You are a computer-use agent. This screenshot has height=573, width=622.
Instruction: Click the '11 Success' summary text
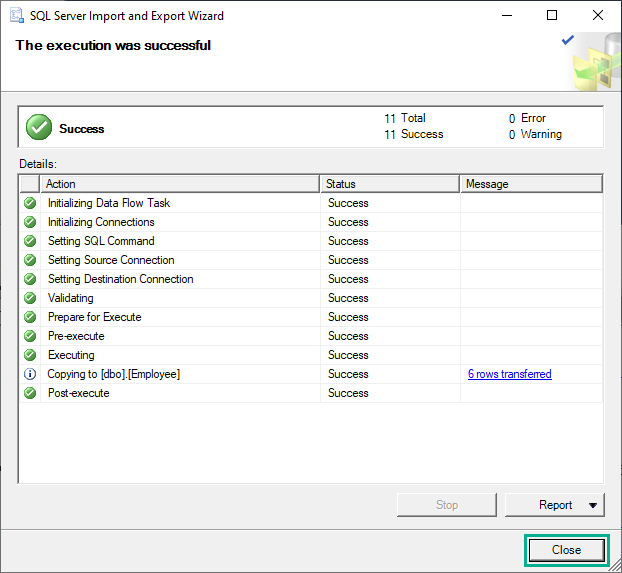click(413, 135)
